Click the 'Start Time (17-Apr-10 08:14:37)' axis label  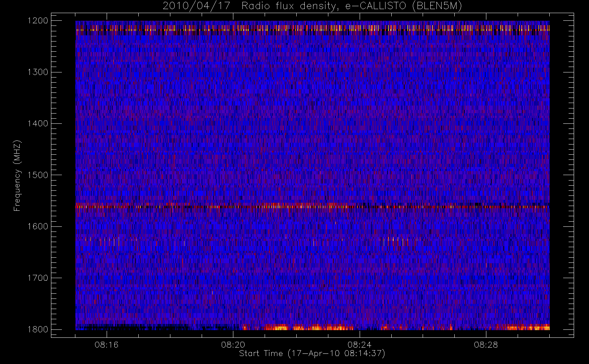tap(312, 353)
